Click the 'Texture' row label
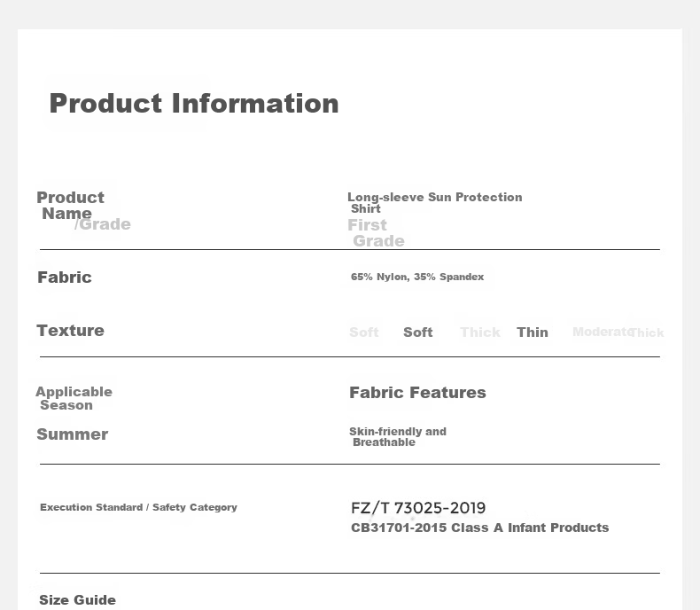Screen dimensions: 700x610 click(70, 331)
